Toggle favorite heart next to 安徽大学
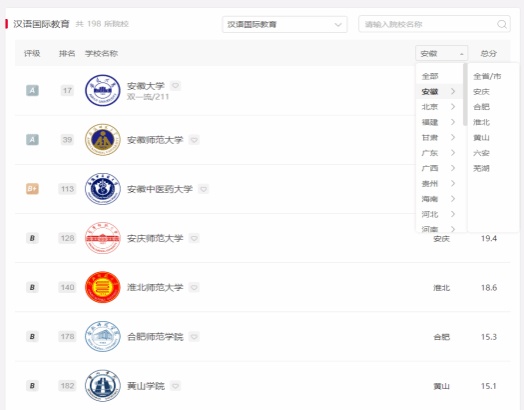The height and width of the screenshot is (410, 524). [175, 86]
